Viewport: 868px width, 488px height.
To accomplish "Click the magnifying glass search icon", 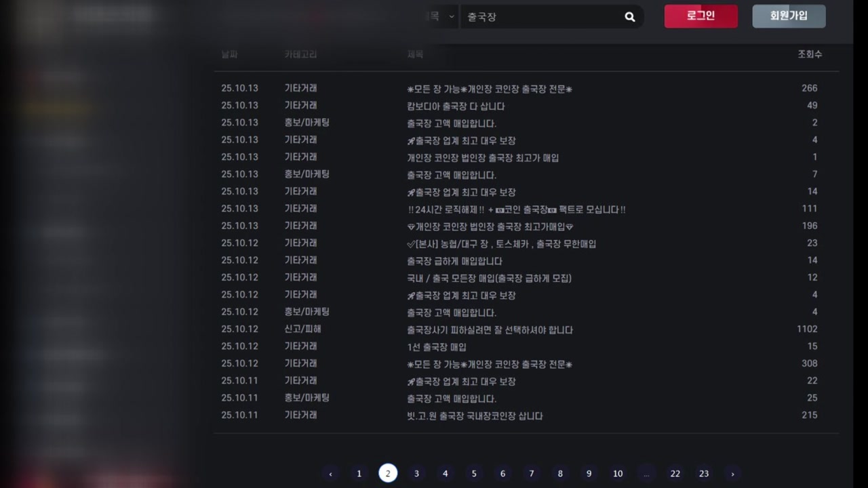I will [629, 17].
